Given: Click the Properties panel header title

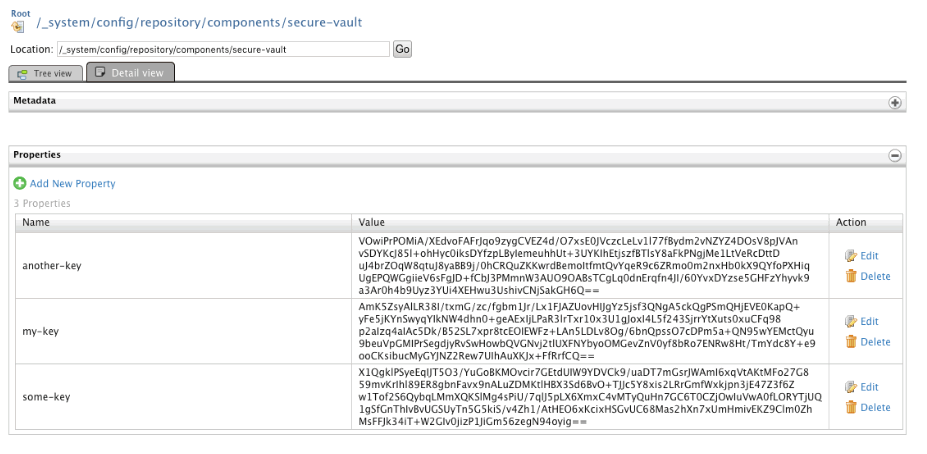Looking at the screenshot, I should tap(37, 155).
